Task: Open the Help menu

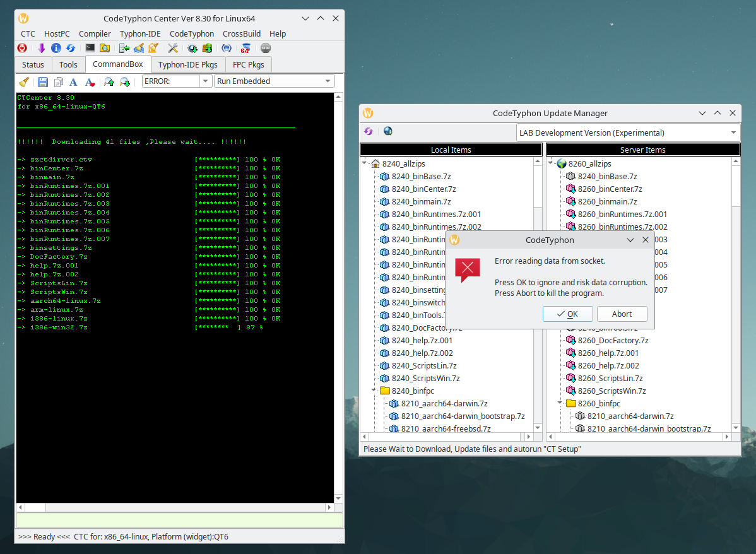Action: click(x=278, y=33)
